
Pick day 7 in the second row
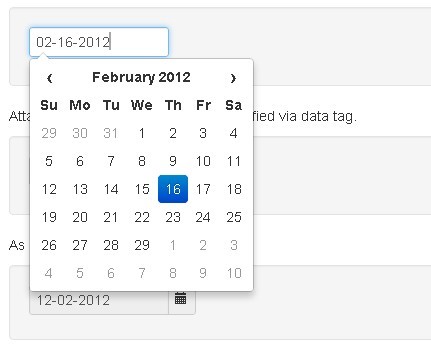point(111,161)
